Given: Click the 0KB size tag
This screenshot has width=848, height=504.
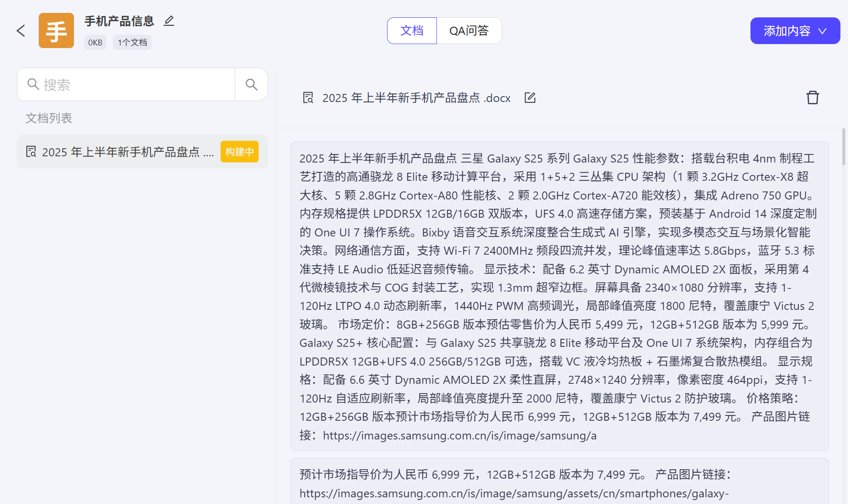Looking at the screenshot, I should click(x=95, y=42).
